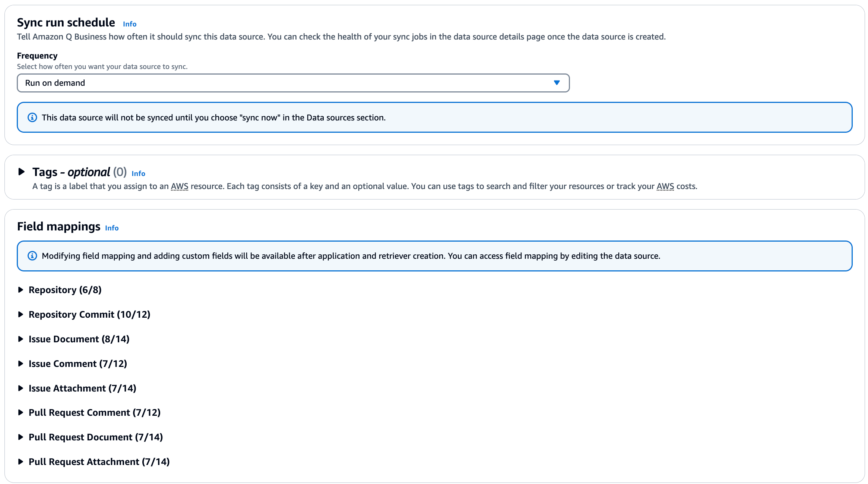The height and width of the screenshot is (484, 868).
Task: Click the dropdown caret on Run on demand
Action: (x=556, y=83)
